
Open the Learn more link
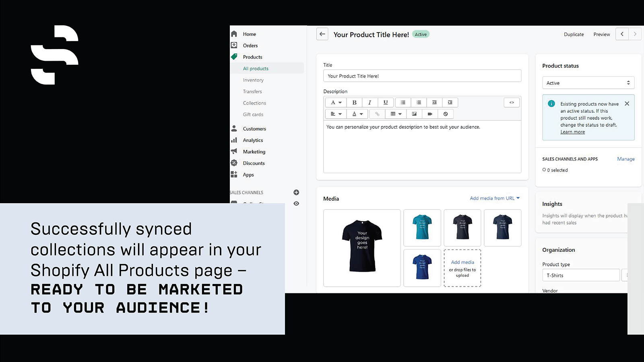pos(572,132)
